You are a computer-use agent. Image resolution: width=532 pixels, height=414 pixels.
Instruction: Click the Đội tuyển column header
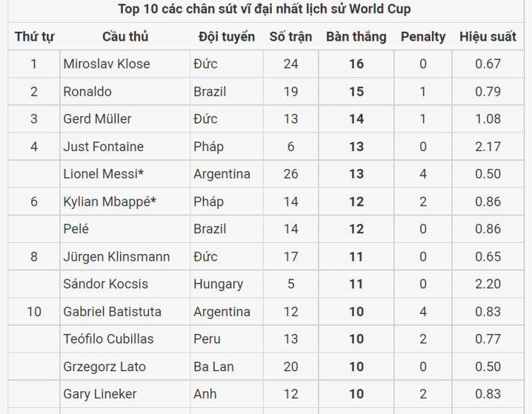(x=226, y=37)
